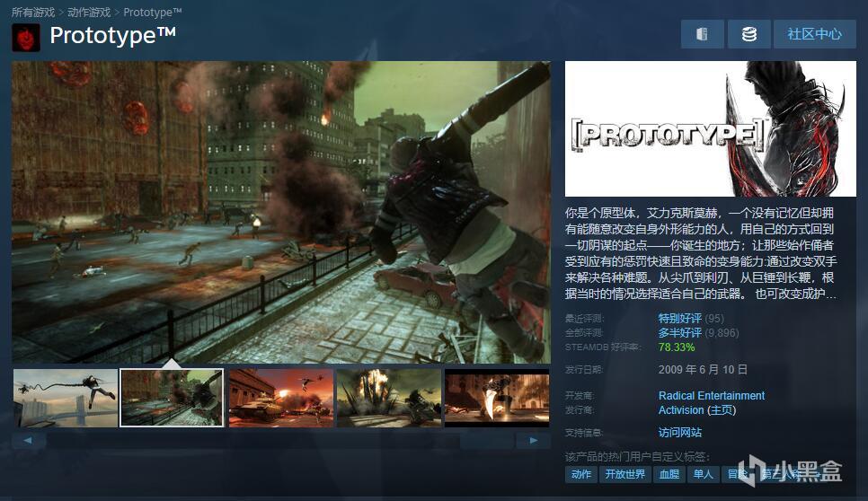Select the 单人 tag
Viewport: 868px width, 501px height.
tap(703, 474)
